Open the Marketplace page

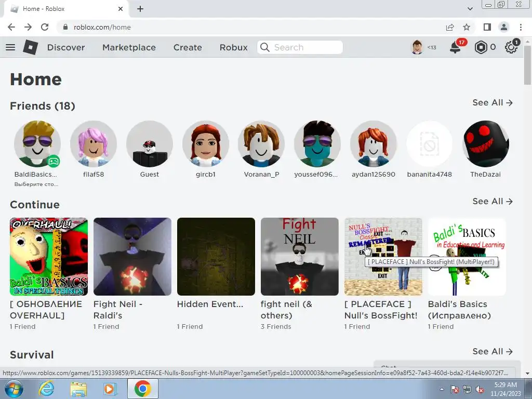pyautogui.click(x=129, y=47)
